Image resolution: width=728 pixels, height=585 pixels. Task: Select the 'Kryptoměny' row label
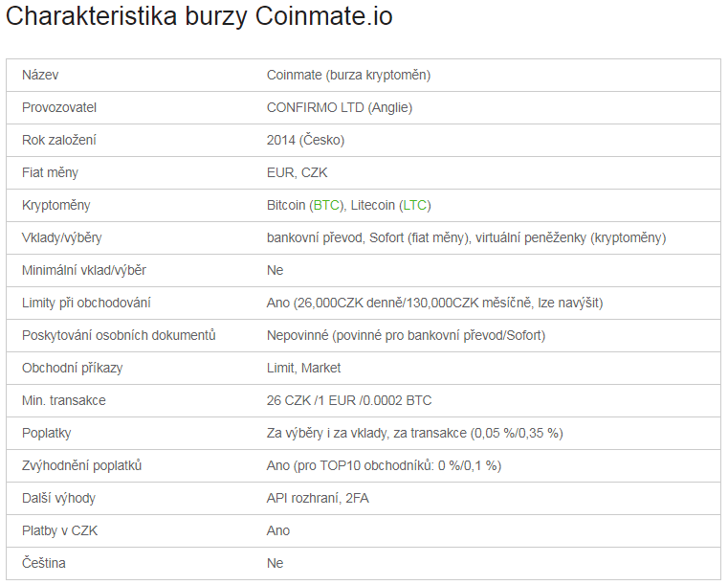point(55,206)
